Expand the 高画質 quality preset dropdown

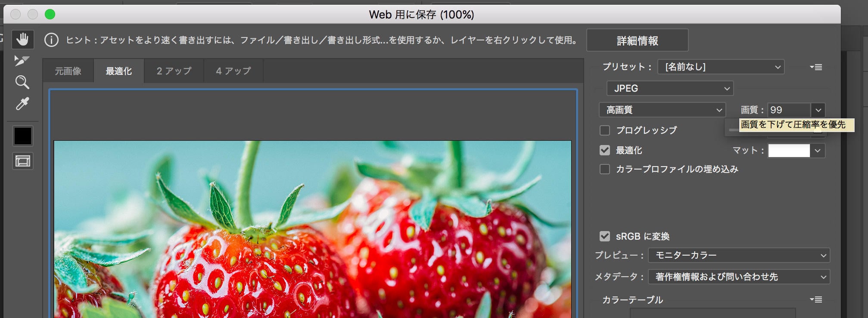point(662,110)
